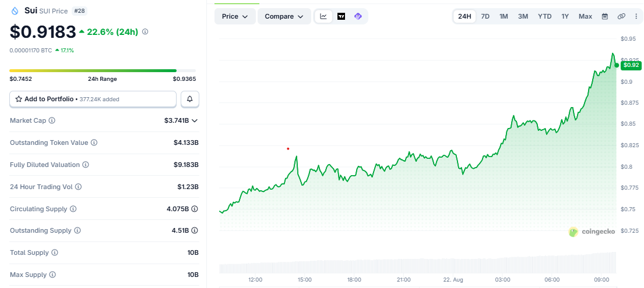
Task: Expand the Market Cap chevron
Action: click(x=195, y=120)
